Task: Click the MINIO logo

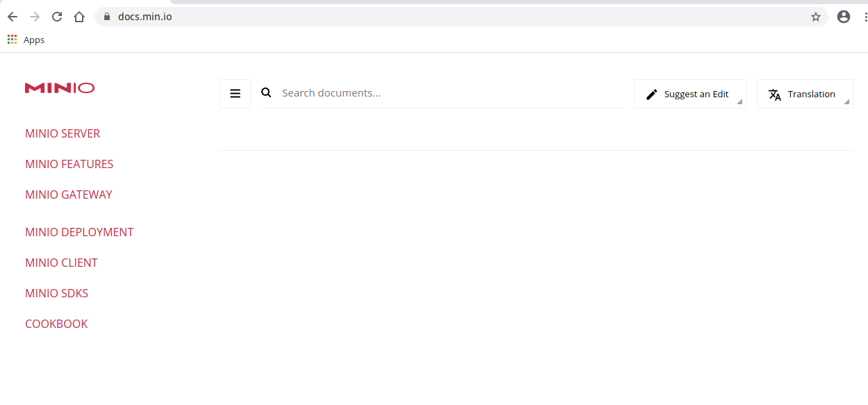Action: 59,88
